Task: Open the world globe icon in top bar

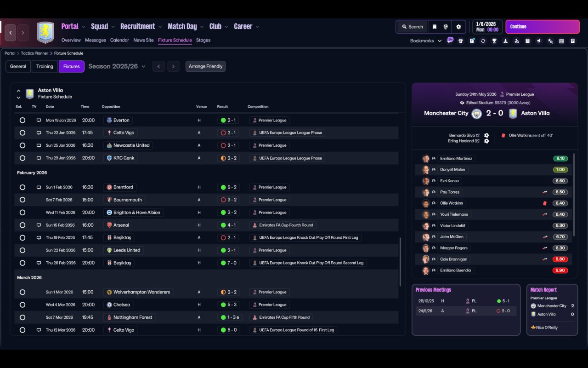Action: click(446, 27)
